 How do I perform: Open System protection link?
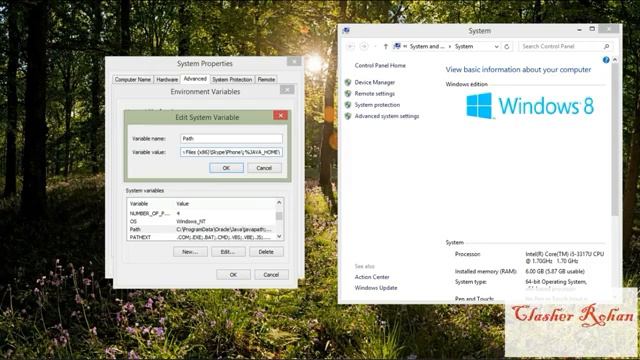377,105
